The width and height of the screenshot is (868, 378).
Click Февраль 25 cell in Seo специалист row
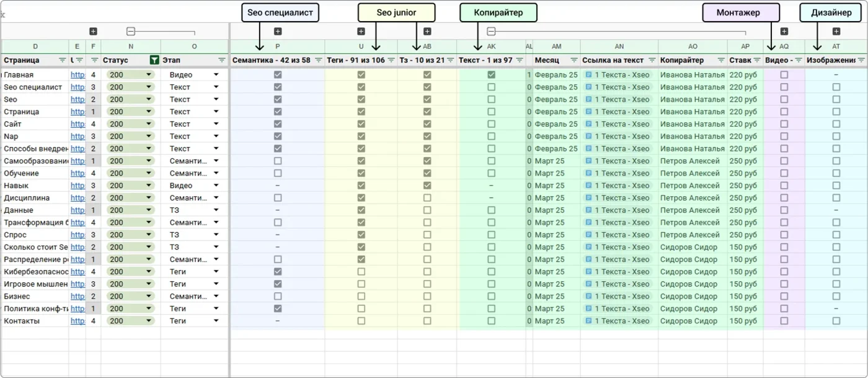click(x=556, y=87)
